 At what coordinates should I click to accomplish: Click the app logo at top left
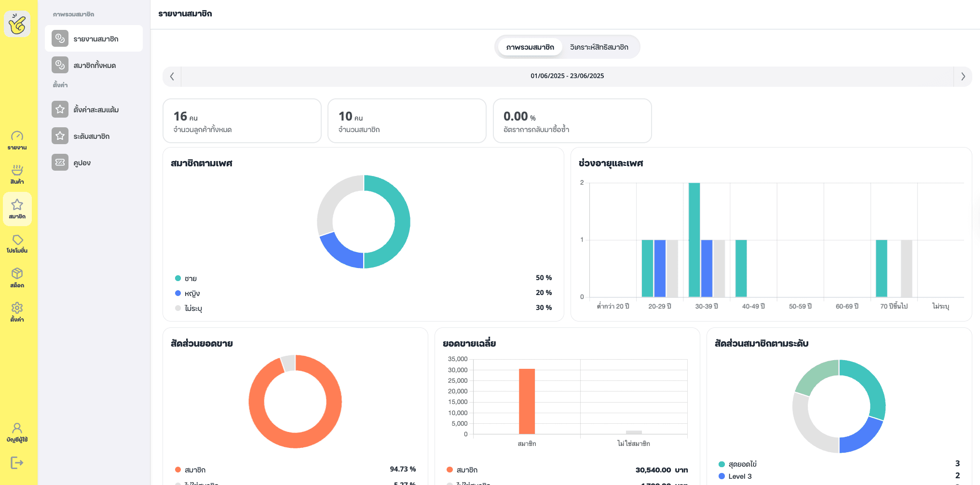pyautogui.click(x=17, y=24)
